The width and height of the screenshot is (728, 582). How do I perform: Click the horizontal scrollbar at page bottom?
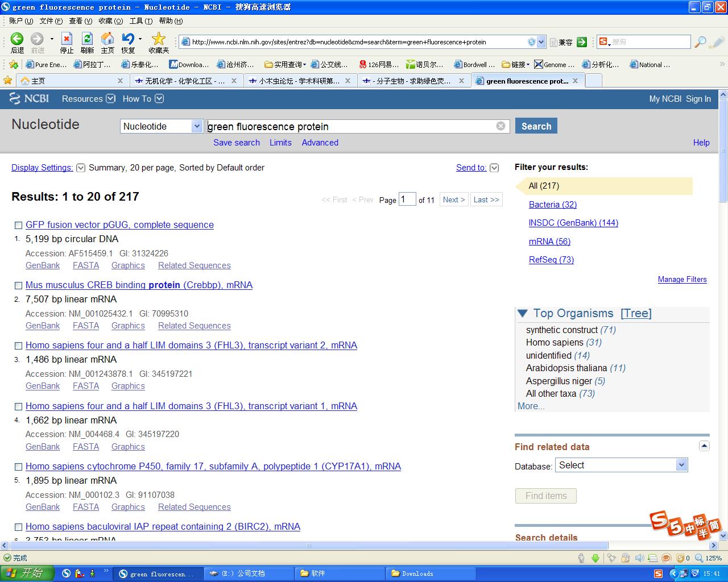pos(309,546)
